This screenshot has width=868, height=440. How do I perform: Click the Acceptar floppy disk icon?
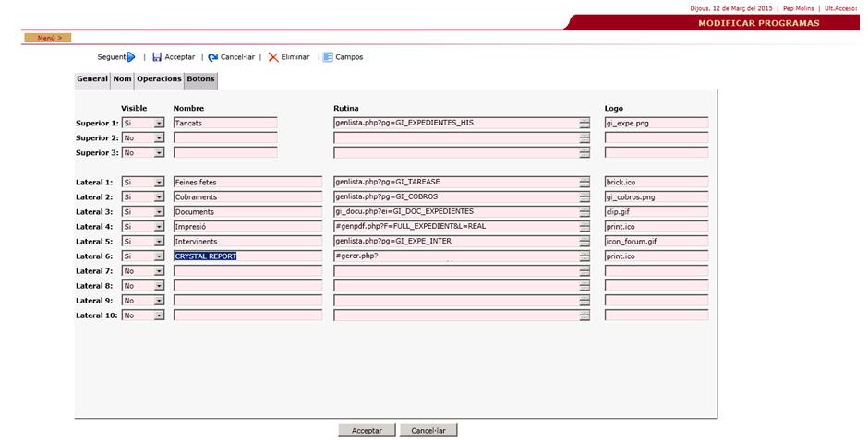[x=157, y=57]
